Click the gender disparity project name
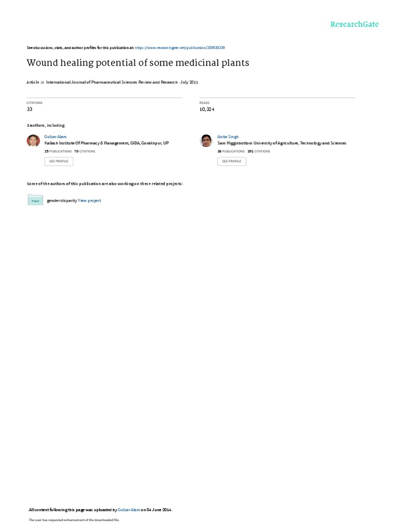 62,201
